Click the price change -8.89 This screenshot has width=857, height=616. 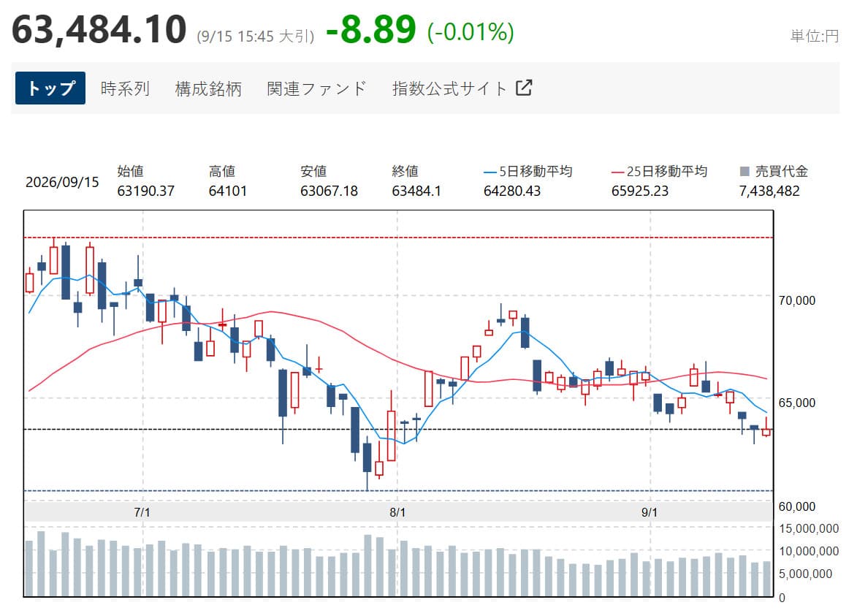click(x=371, y=29)
